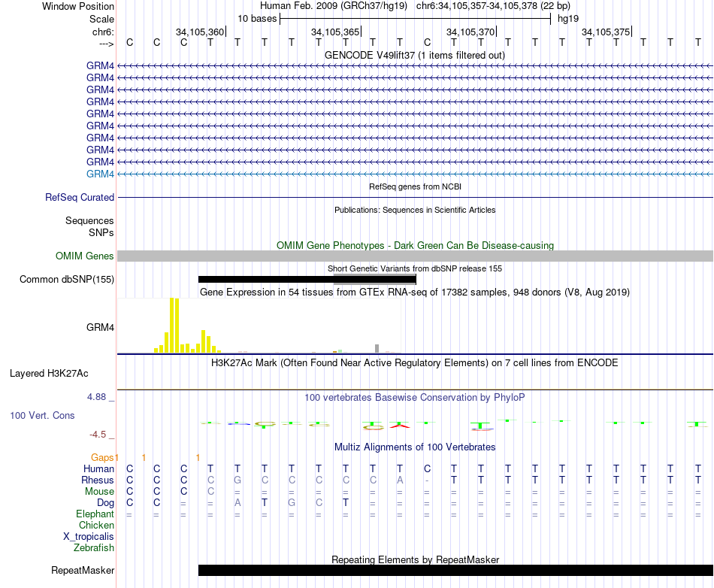Image resolution: width=714 pixels, height=588 pixels.
Task: Click the Rhesus 'G' base in alignment
Action: (237, 480)
